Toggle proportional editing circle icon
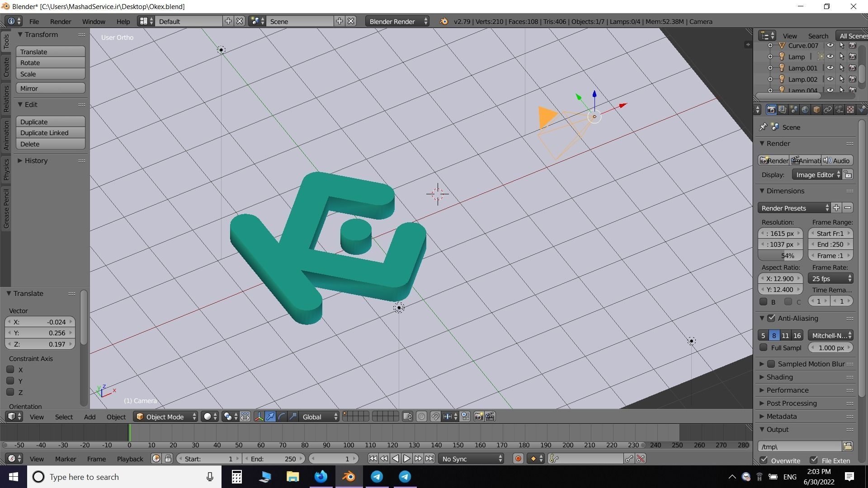 [x=421, y=417]
